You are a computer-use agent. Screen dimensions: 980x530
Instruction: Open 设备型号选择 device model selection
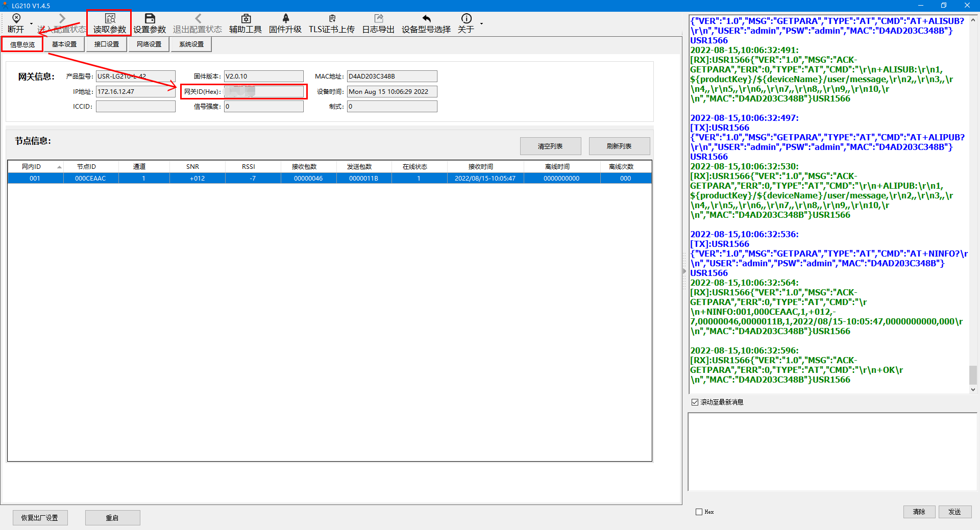click(x=426, y=19)
